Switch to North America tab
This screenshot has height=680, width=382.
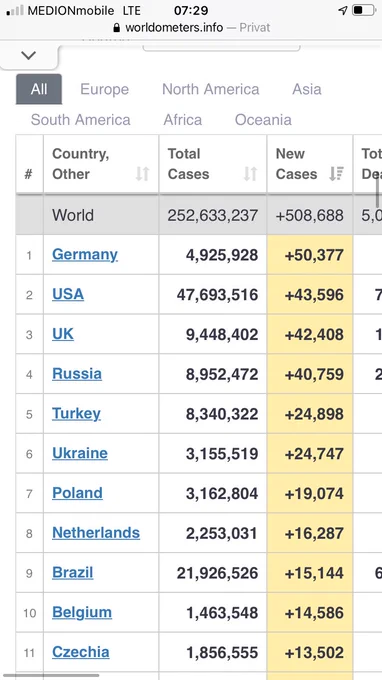tap(211, 89)
